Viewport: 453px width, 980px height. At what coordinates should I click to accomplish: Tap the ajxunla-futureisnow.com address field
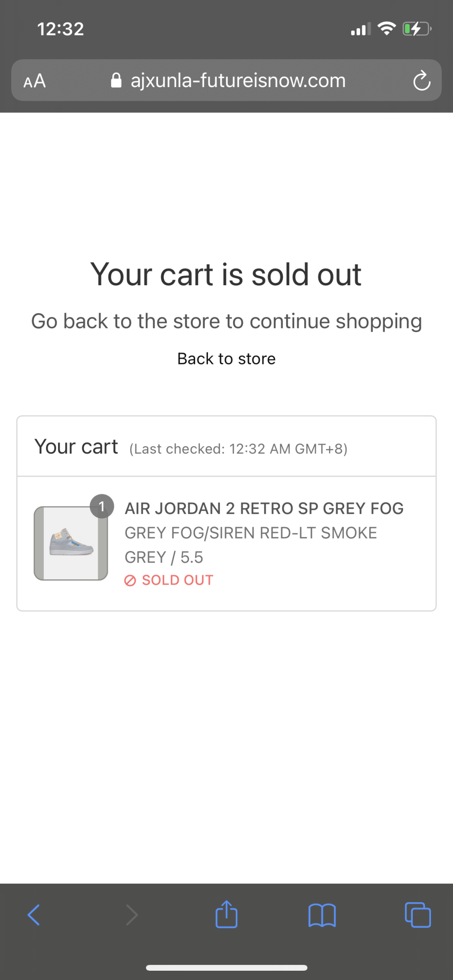coord(238,80)
